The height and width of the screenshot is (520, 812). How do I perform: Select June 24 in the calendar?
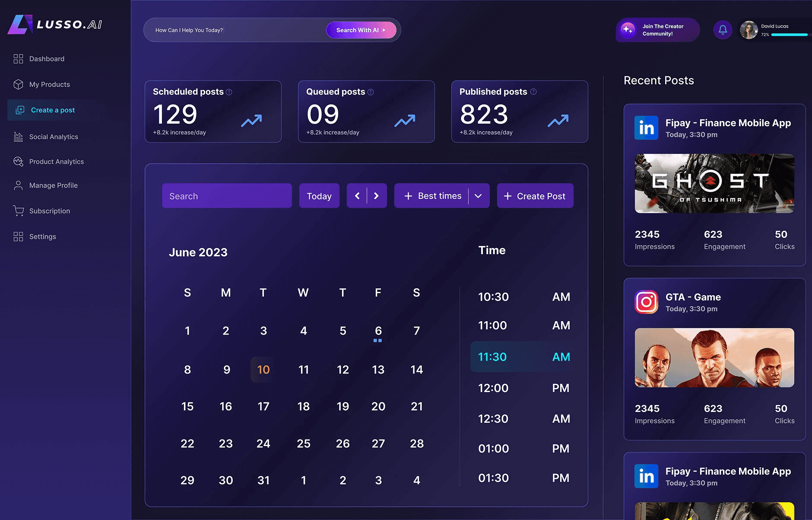(263, 443)
